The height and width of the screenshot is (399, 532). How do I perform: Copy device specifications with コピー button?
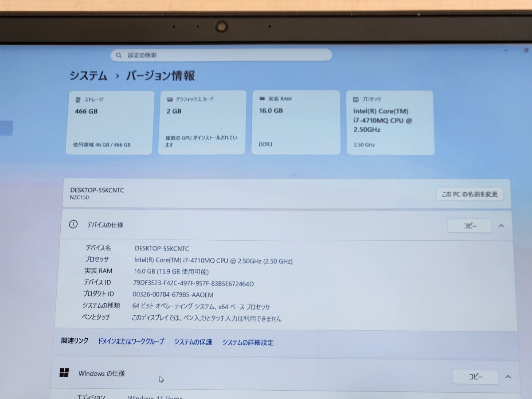pos(469,226)
